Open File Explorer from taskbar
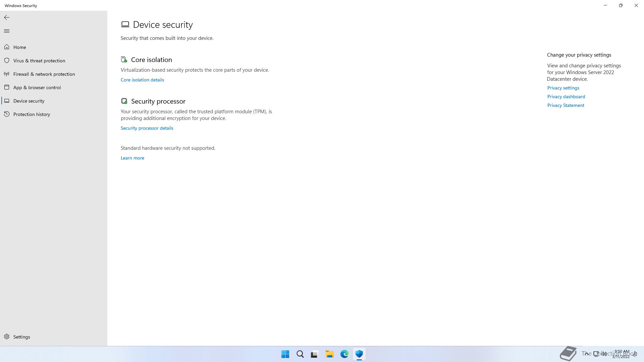This screenshot has width=644, height=362. point(329,354)
